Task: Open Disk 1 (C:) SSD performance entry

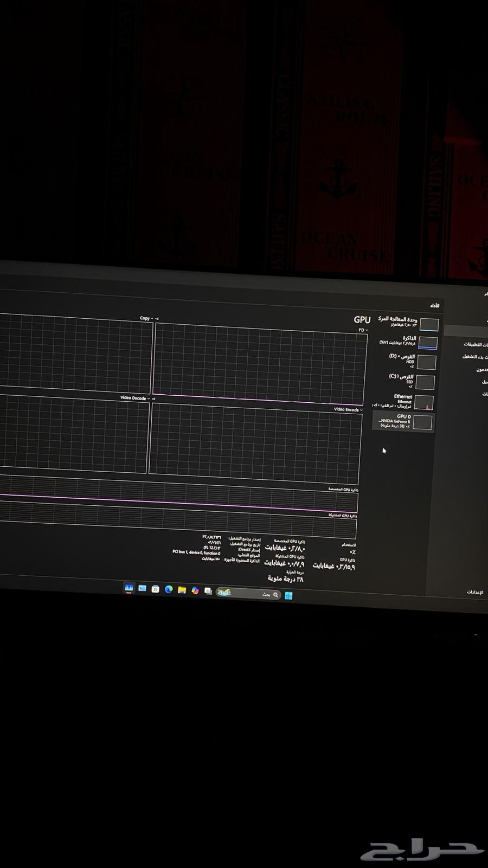Action: pos(412,381)
